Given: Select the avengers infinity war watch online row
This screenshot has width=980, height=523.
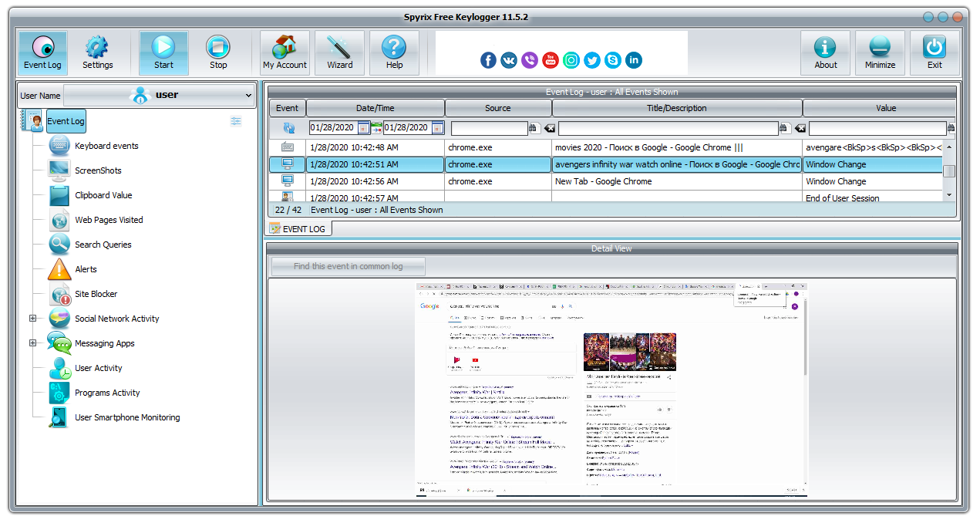Looking at the screenshot, I should [x=606, y=164].
